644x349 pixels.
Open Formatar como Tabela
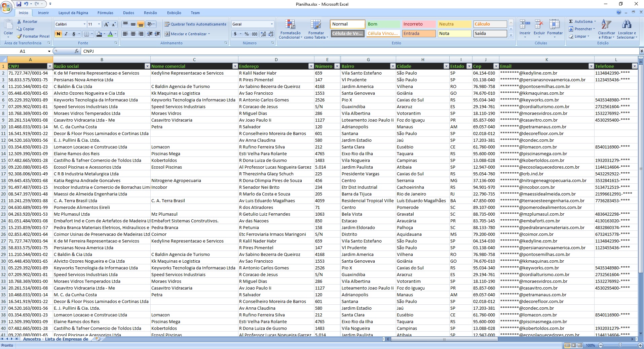[x=316, y=29]
